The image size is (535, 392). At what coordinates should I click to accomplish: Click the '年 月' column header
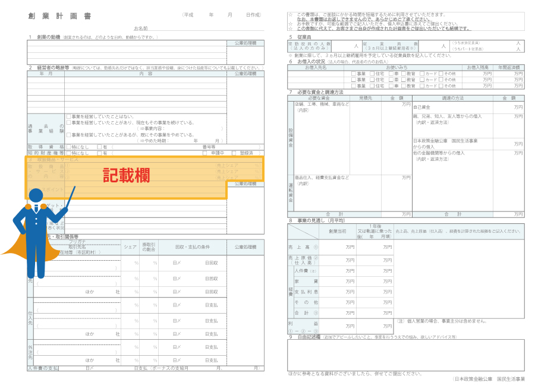click(46, 74)
